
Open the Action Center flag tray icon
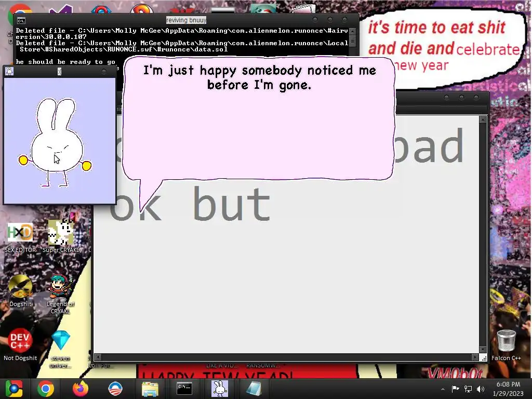[455, 389]
